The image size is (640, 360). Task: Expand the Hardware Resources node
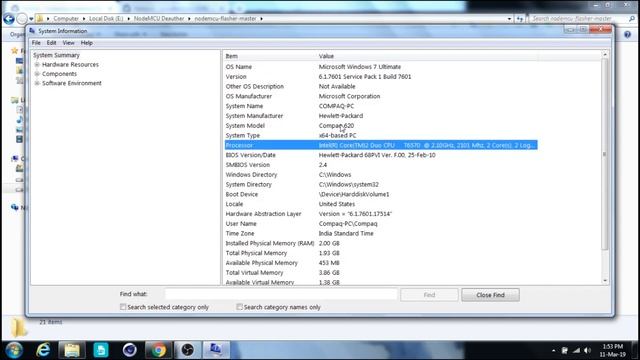[37, 64]
